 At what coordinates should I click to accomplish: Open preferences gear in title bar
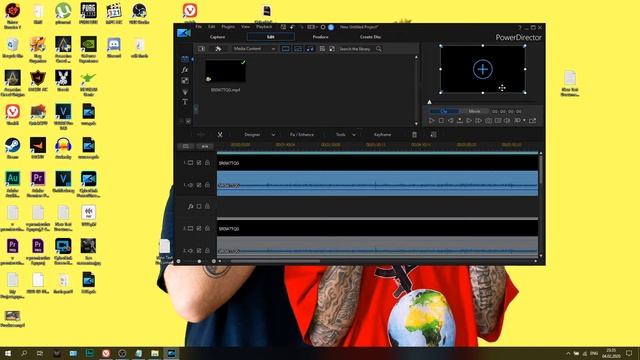tap(323, 27)
